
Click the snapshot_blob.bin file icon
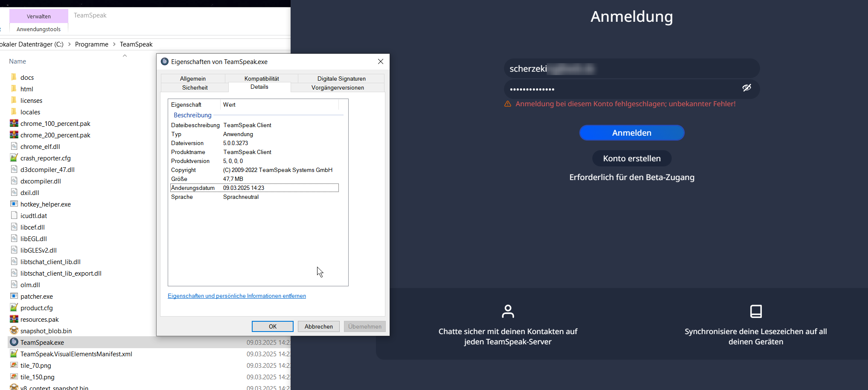tap(14, 331)
